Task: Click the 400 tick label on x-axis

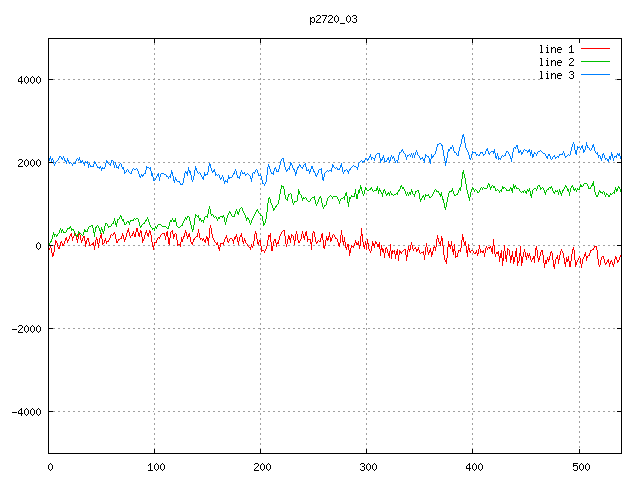Action: [473, 466]
